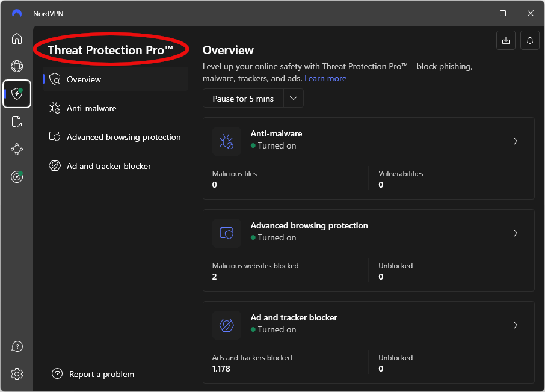The image size is (545, 392).
Task: Click the Threat Protection Pro heading
Action: point(110,50)
